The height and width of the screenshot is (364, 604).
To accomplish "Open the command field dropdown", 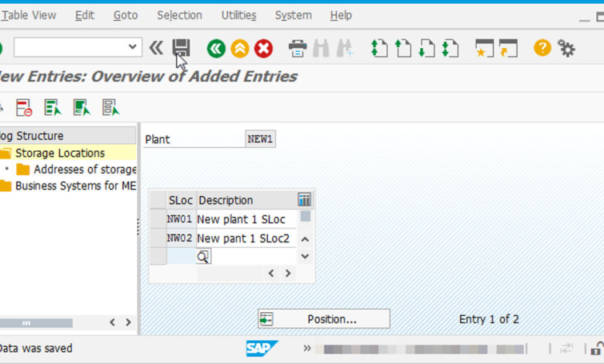I will (132, 47).
